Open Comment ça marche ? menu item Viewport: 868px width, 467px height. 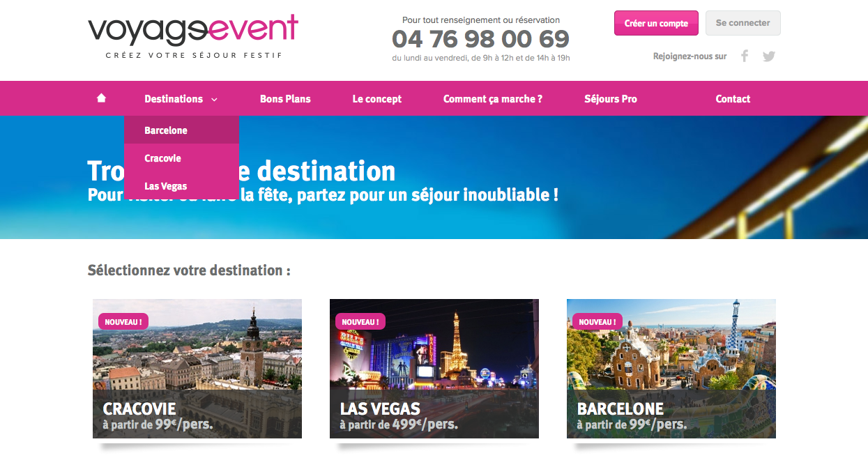[493, 99]
